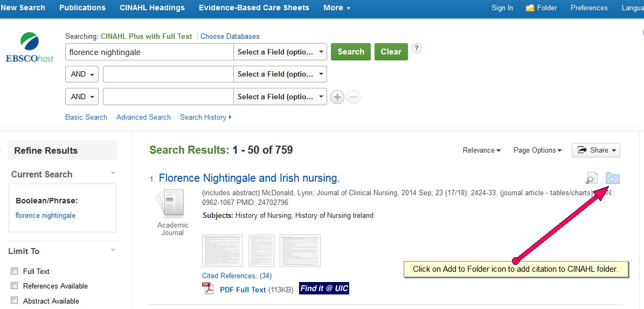The width and height of the screenshot is (644, 309).
Task: Change the second AND boolean operator
Action: 82,97
